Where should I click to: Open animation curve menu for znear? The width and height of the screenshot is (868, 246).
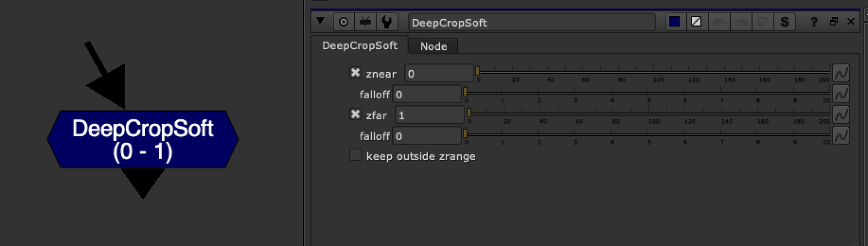click(841, 73)
